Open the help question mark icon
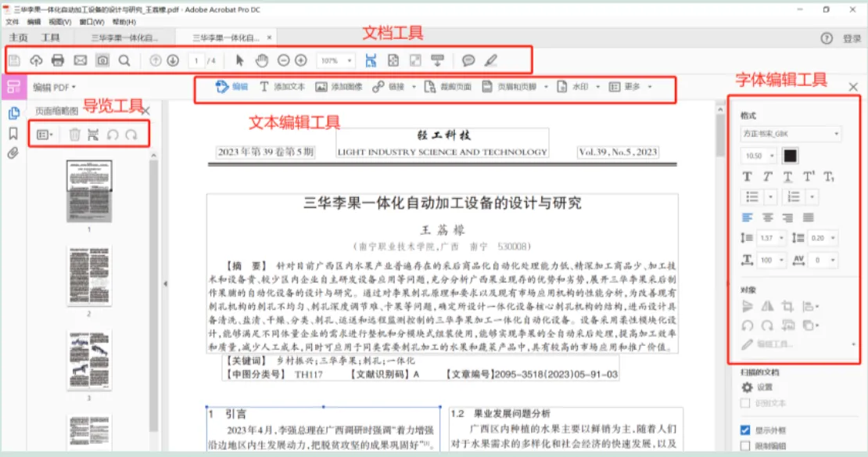Image resolution: width=868 pixels, height=457 pixels. tap(827, 38)
